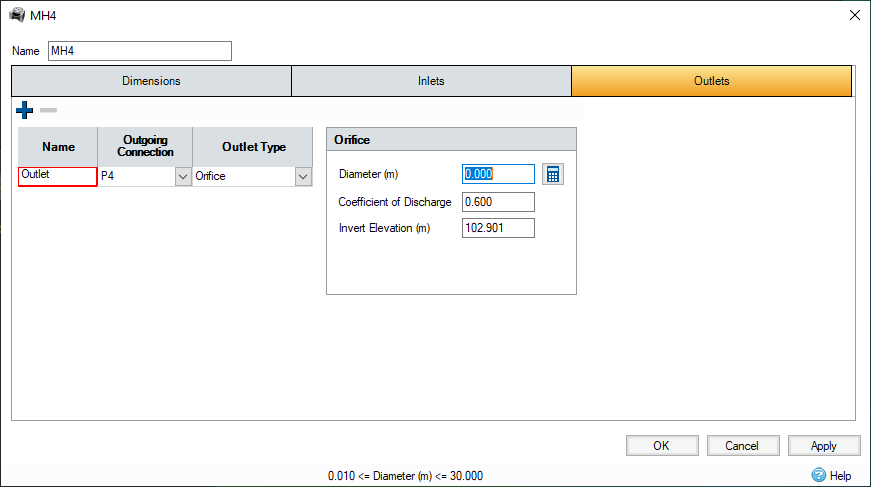
Task: Expand the Outlet Type Orifice dropdown
Action: pyautogui.click(x=303, y=177)
